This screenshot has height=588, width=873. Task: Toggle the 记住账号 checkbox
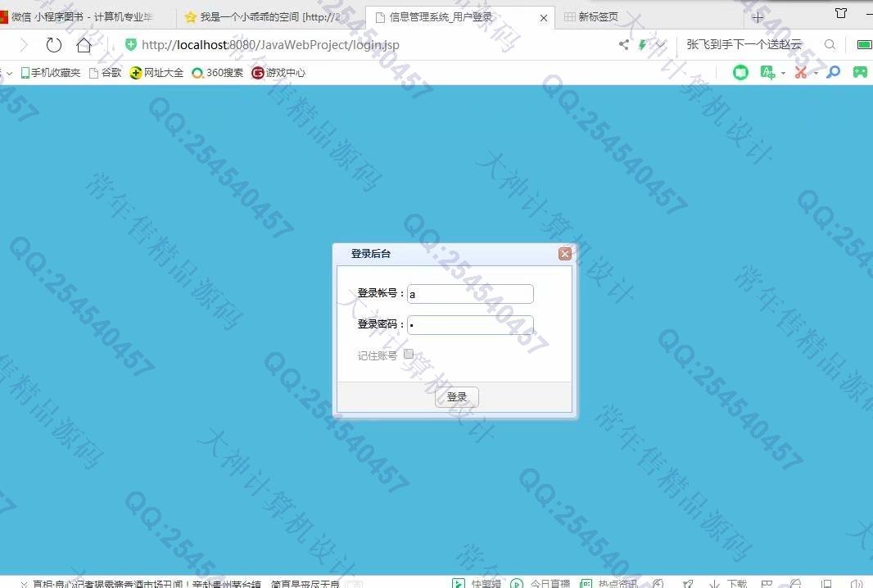[409, 354]
